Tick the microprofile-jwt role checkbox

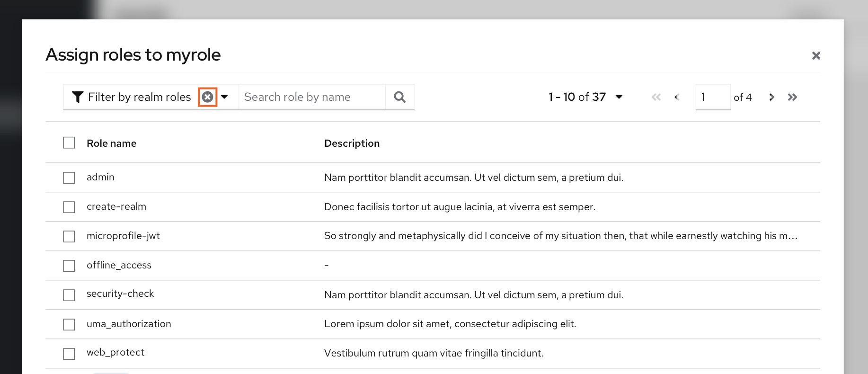coord(69,236)
